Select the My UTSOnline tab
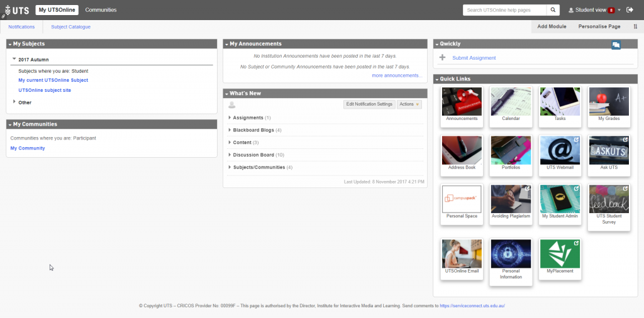The image size is (644, 318). (57, 10)
